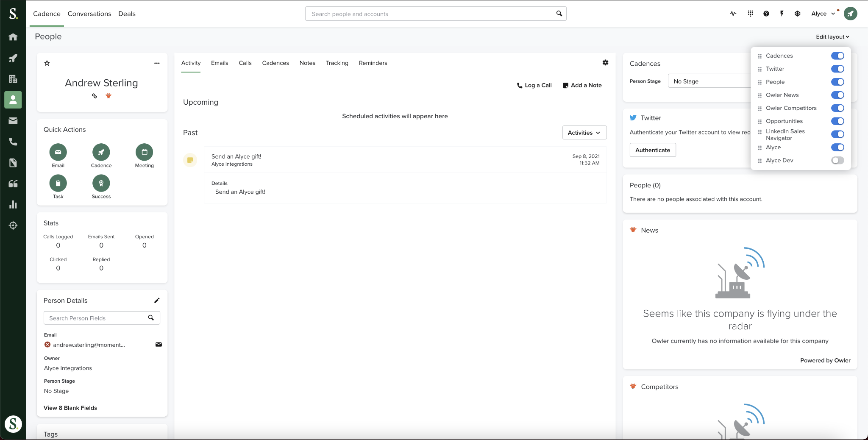Image resolution: width=868 pixels, height=440 pixels.
Task: Switch to the Tracking tab
Action: tap(337, 63)
